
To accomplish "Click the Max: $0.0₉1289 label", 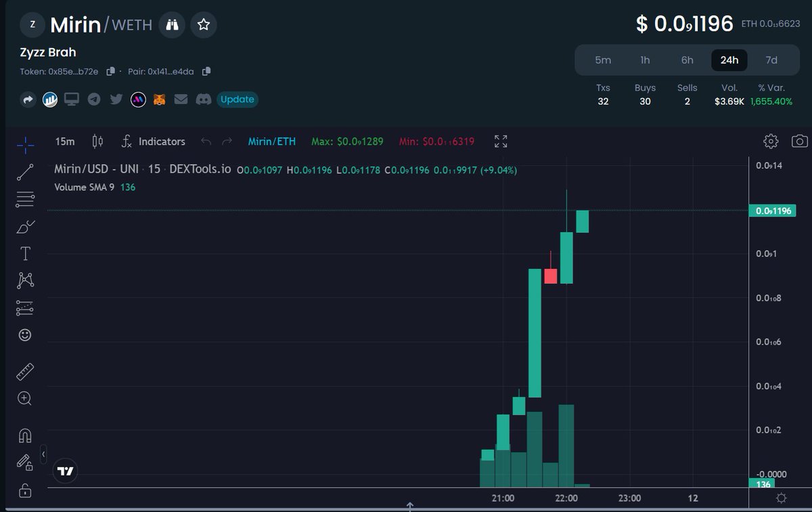I will 347,142.
